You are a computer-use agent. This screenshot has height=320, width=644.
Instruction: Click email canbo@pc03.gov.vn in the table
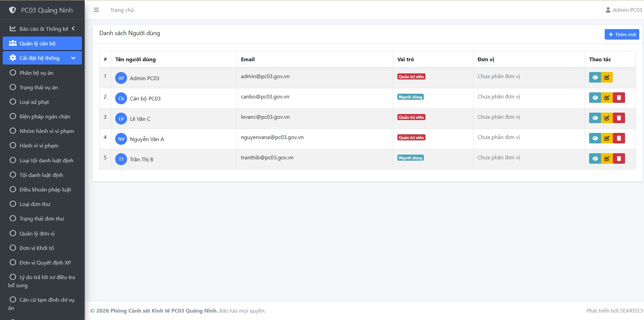265,97
